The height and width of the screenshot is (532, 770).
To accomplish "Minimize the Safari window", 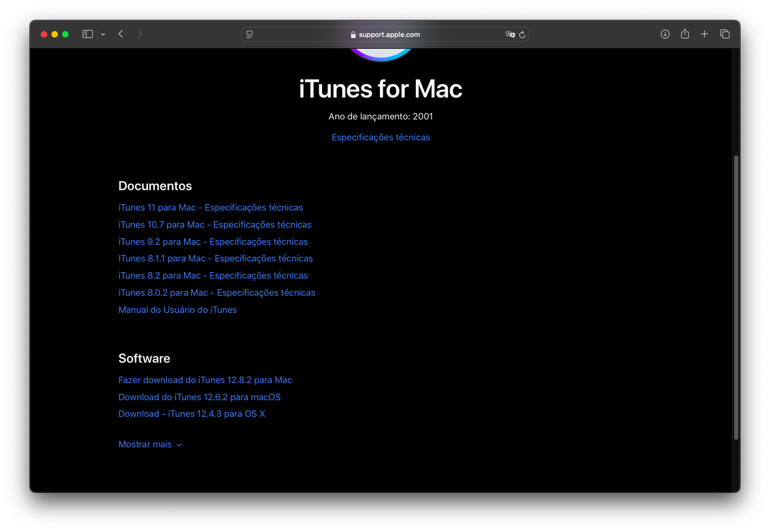I will tap(55, 34).
